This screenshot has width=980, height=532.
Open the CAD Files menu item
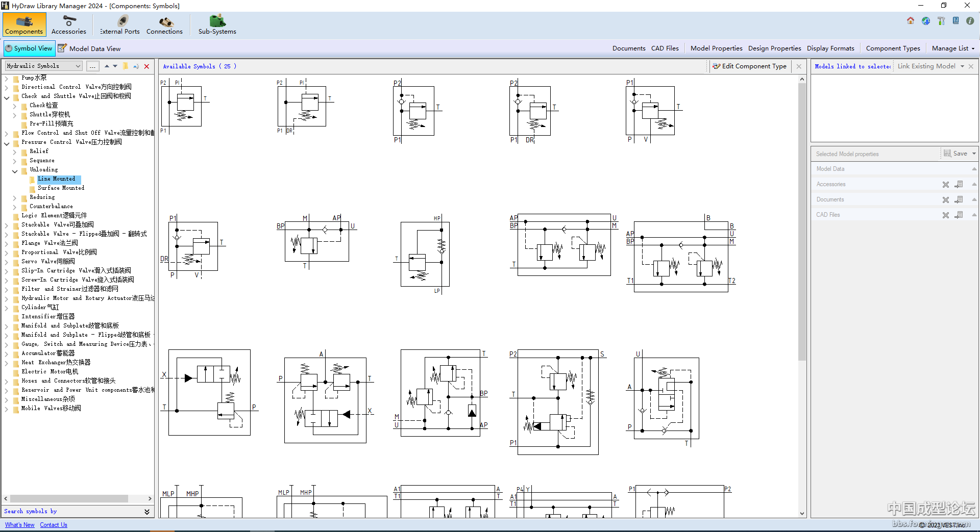tap(665, 48)
